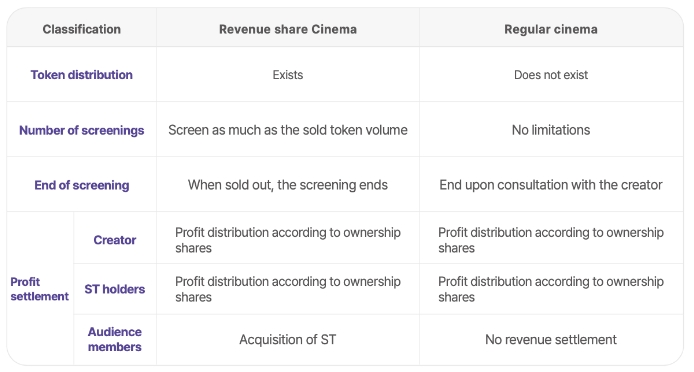Select the Audience members label
The height and width of the screenshot is (372, 694).
(115, 339)
